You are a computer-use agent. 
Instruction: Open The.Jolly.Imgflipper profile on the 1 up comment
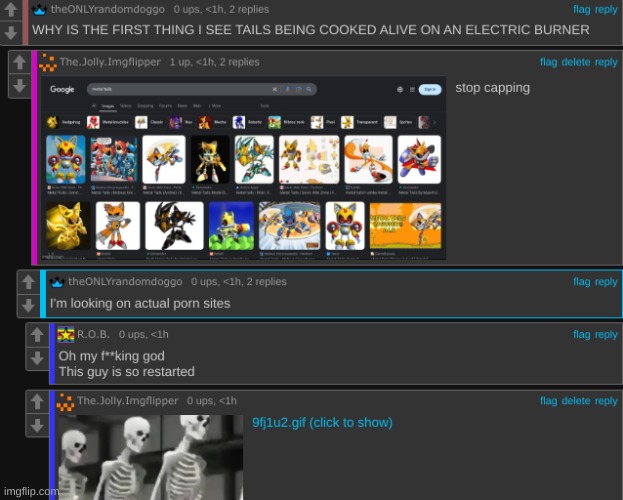click(x=110, y=62)
